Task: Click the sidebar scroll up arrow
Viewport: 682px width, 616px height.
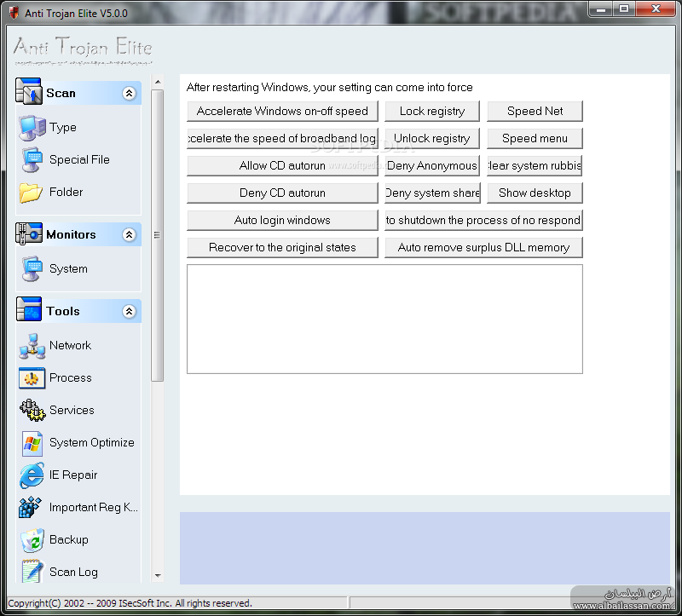Action: (158, 82)
